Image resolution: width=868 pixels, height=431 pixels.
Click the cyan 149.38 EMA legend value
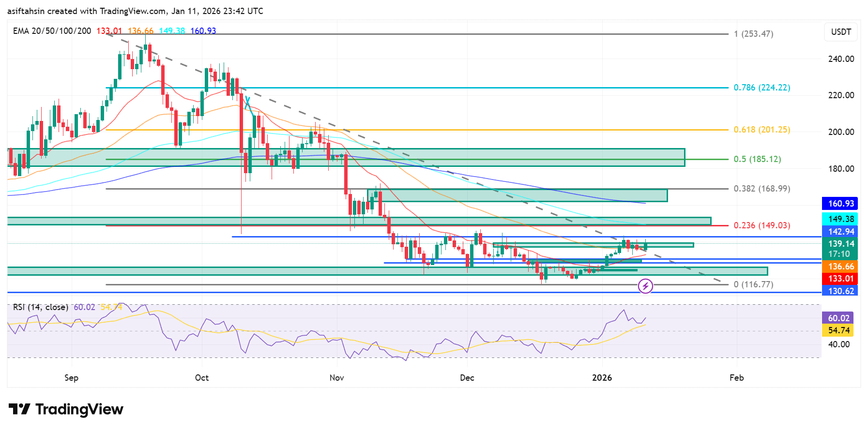point(172,31)
